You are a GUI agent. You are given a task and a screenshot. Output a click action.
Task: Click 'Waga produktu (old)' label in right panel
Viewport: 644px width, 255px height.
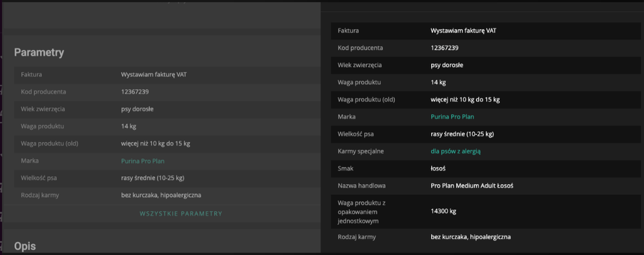[367, 99]
